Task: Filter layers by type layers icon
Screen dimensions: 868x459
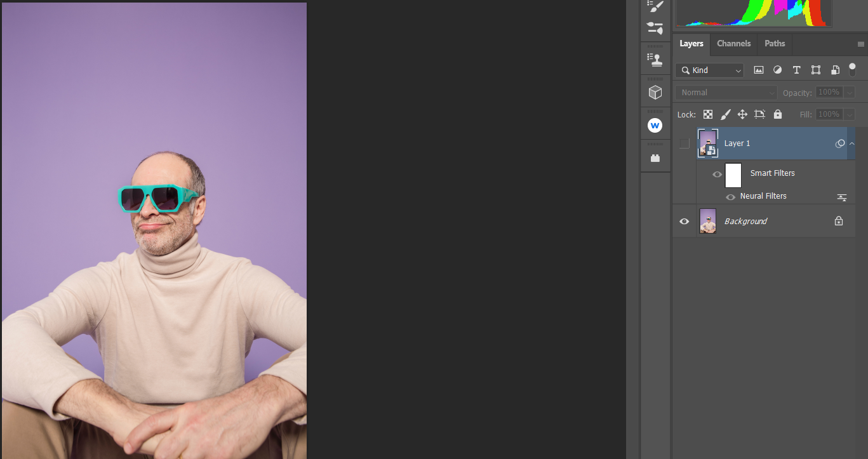Action: [796, 70]
